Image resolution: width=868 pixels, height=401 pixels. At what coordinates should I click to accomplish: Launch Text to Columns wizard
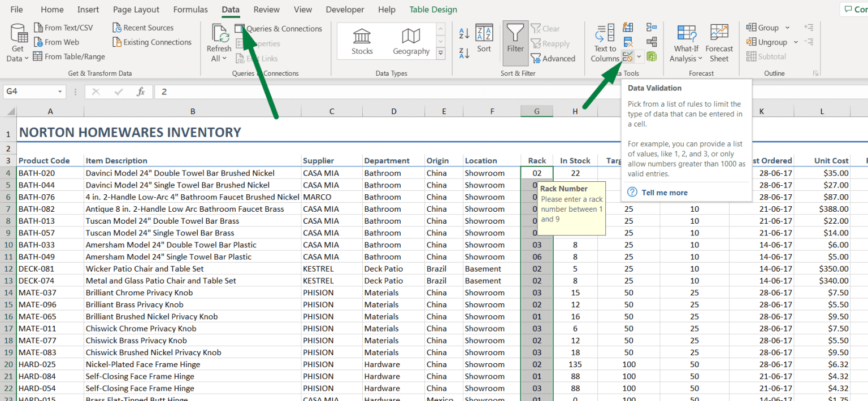(x=605, y=43)
